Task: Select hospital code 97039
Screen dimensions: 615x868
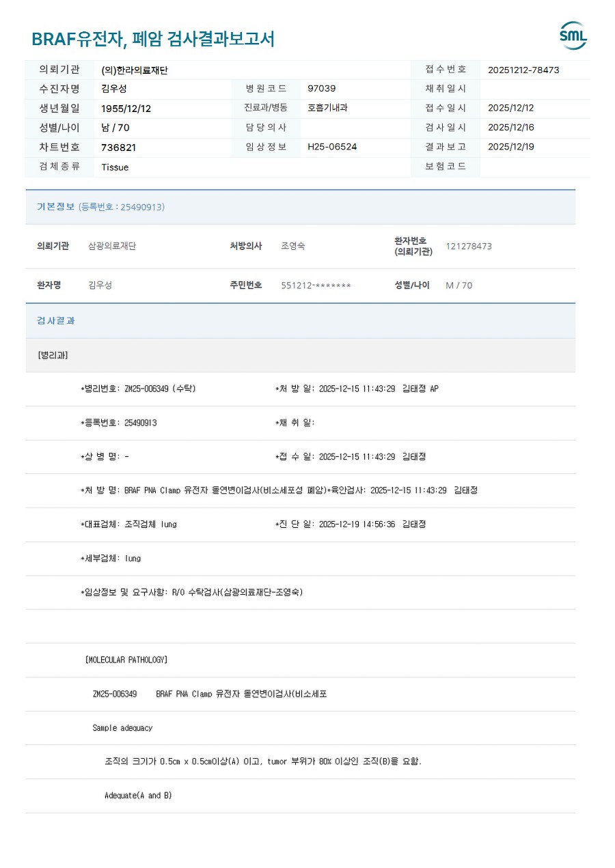Action: click(322, 89)
